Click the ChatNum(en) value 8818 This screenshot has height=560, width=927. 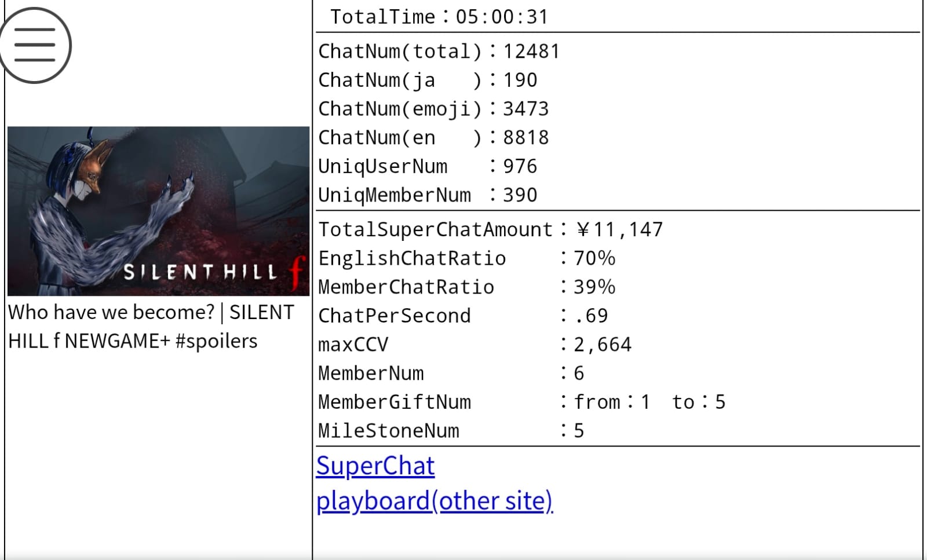point(525,138)
